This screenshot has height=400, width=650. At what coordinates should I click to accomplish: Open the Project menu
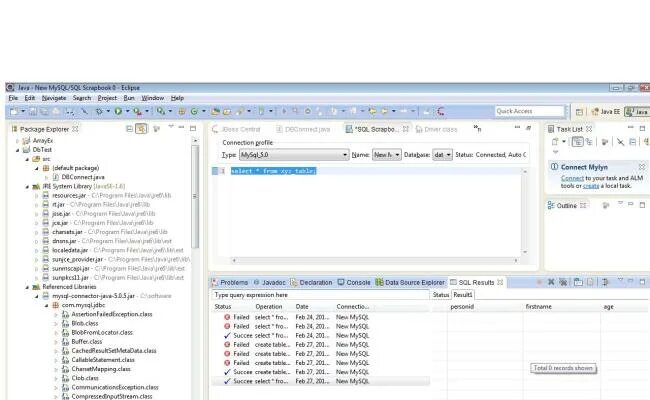tap(107, 98)
